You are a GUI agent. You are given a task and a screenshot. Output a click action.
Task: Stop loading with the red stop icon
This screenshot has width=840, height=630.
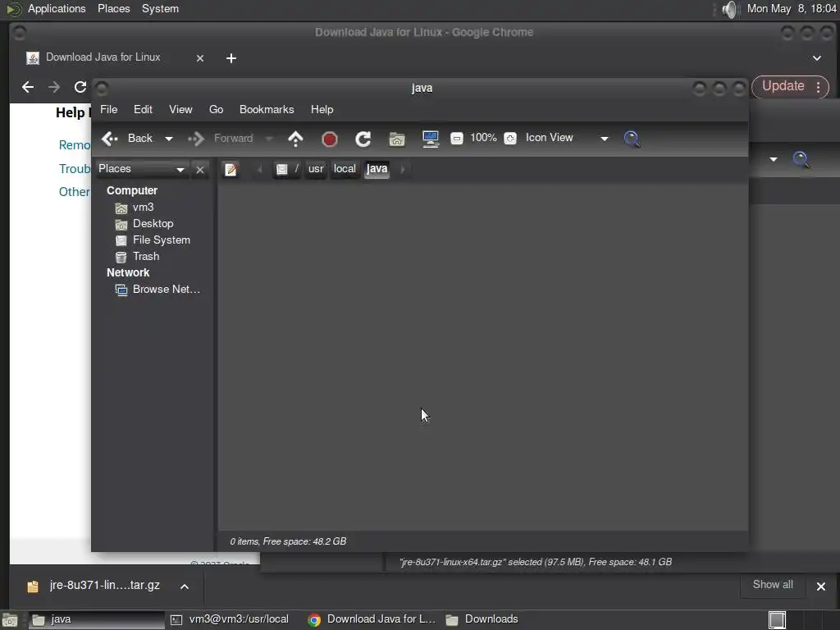pyautogui.click(x=330, y=139)
